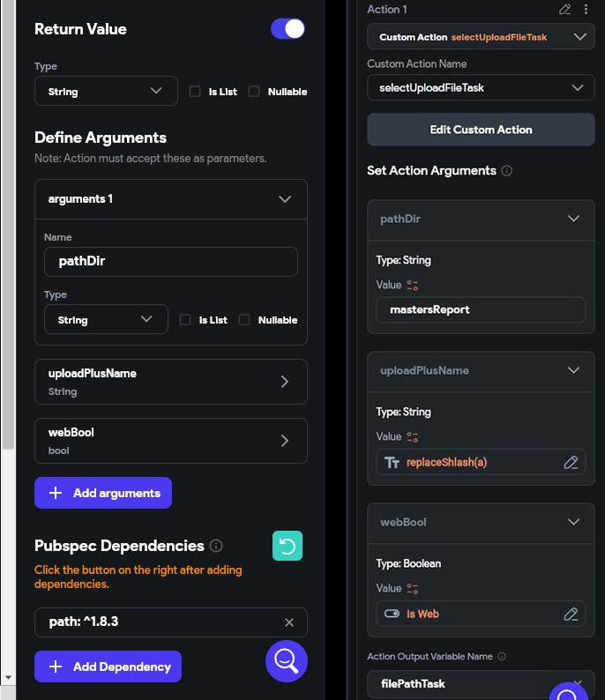Remove the path: ^1.8.3 dependency
605x700 pixels.
288,622
